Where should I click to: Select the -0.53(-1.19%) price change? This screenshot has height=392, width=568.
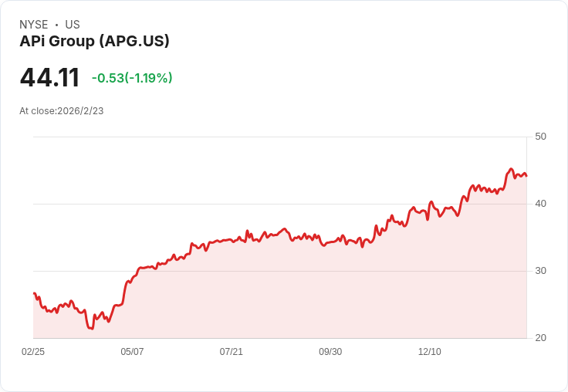132,78
